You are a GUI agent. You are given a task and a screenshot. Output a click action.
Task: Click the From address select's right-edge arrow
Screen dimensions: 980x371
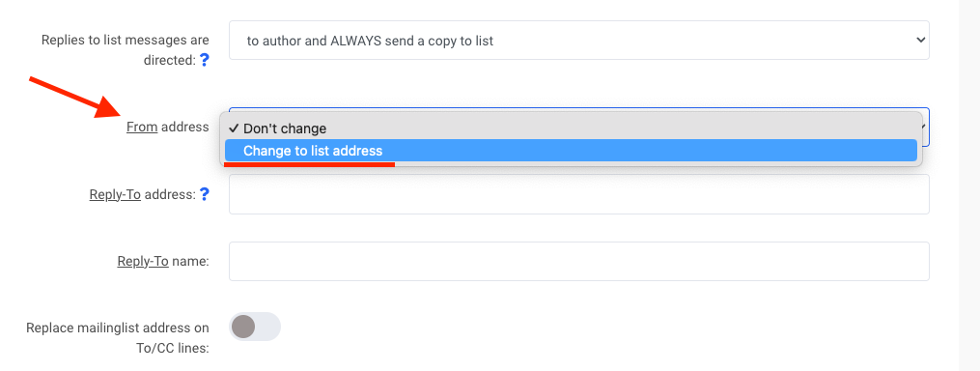point(926,127)
